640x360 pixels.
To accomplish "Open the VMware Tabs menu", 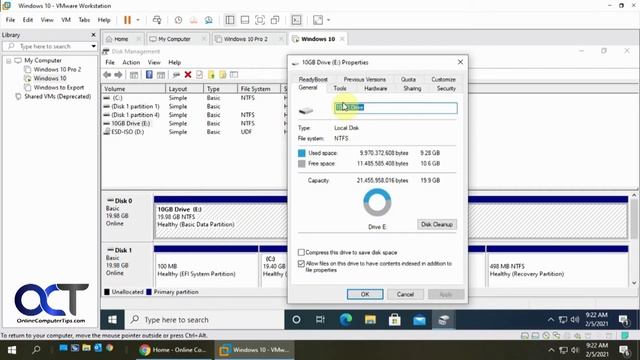I will pyautogui.click(x=84, y=20).
